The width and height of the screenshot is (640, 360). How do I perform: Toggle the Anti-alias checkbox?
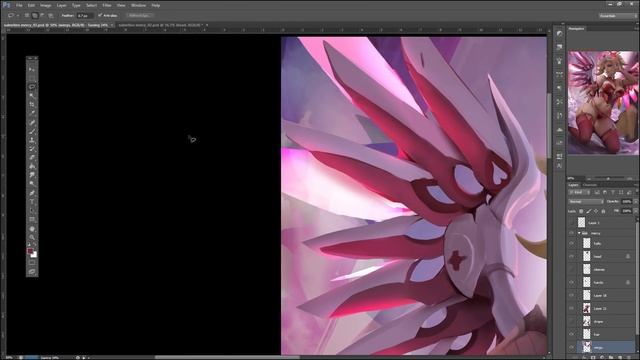click(100, 16)
